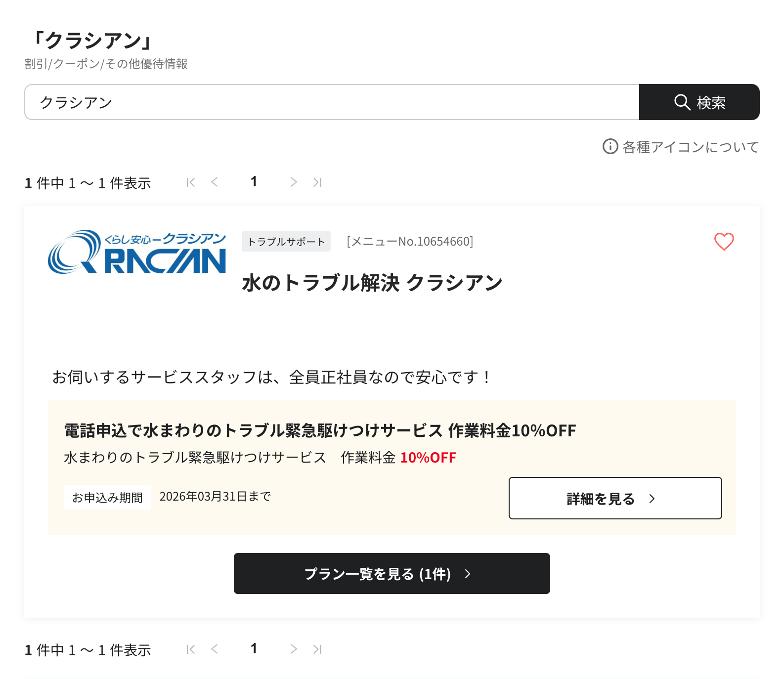Screen dimensions: 784x679
Task: Favorite the listing with the heart icon
Action: pyautogui.click(x=723, y=242)
